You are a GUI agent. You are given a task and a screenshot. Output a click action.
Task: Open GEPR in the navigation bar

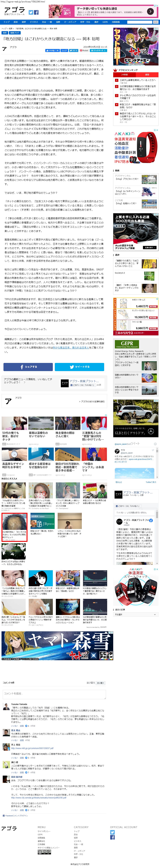pyautogui.click(x=105, y=22)
